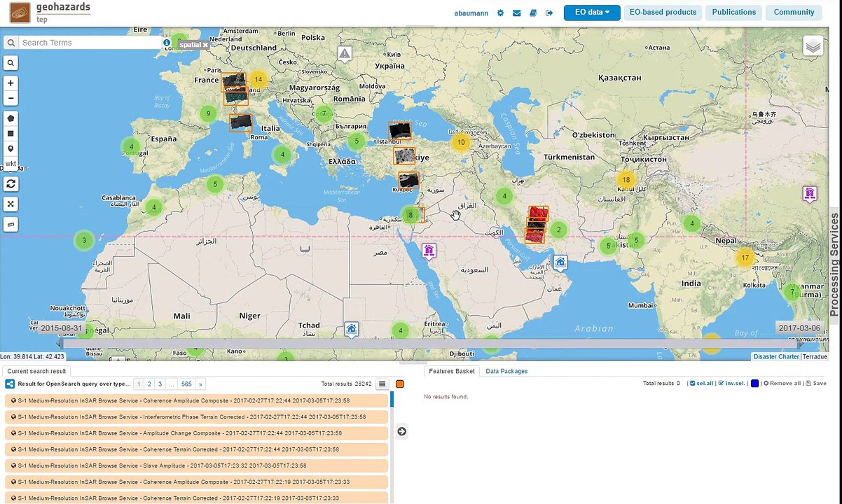The image size is (842, 504).
Task: Click the fullscreen expand map icon
Action: [11, 204]
